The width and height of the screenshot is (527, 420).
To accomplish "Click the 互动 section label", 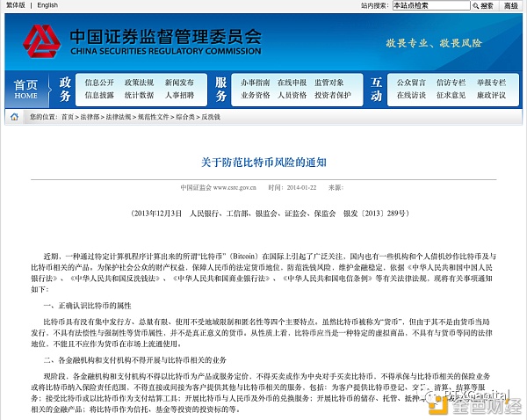I will tap(376, 89).
